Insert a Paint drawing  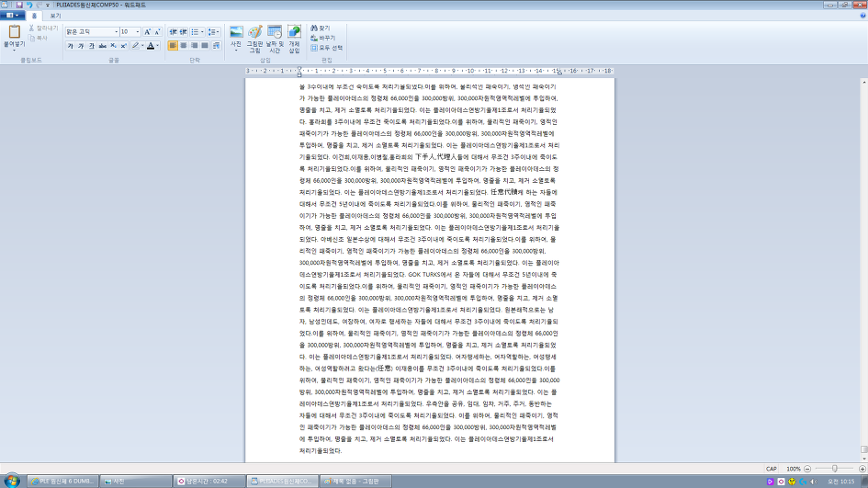click(254, 32)
